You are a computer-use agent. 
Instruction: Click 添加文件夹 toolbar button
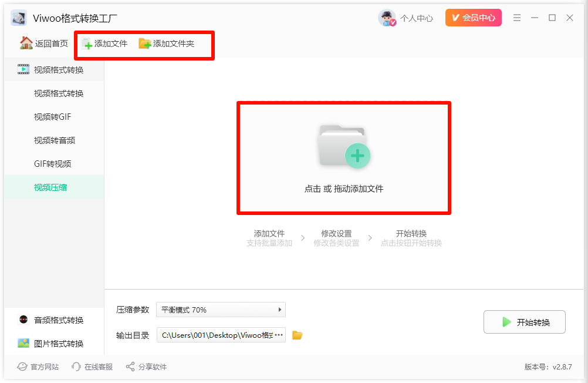click(x=167, y=43)
